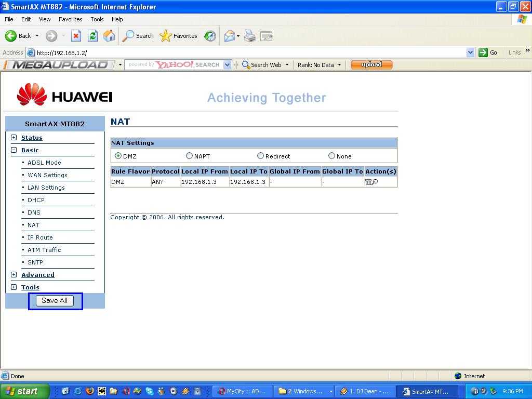Open the address bar dropdown arrow
The image size is (532, 399).
(x=470, y=52)
